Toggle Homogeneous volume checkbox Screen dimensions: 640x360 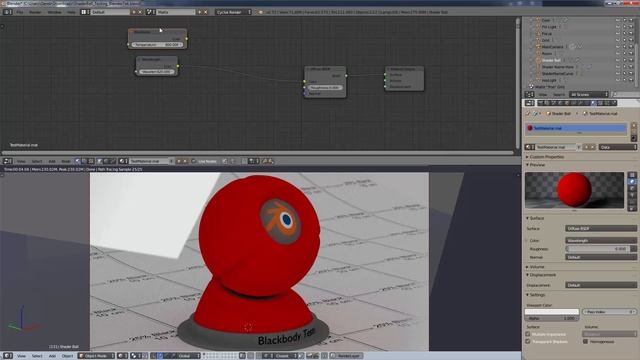[x=586, y=342]
